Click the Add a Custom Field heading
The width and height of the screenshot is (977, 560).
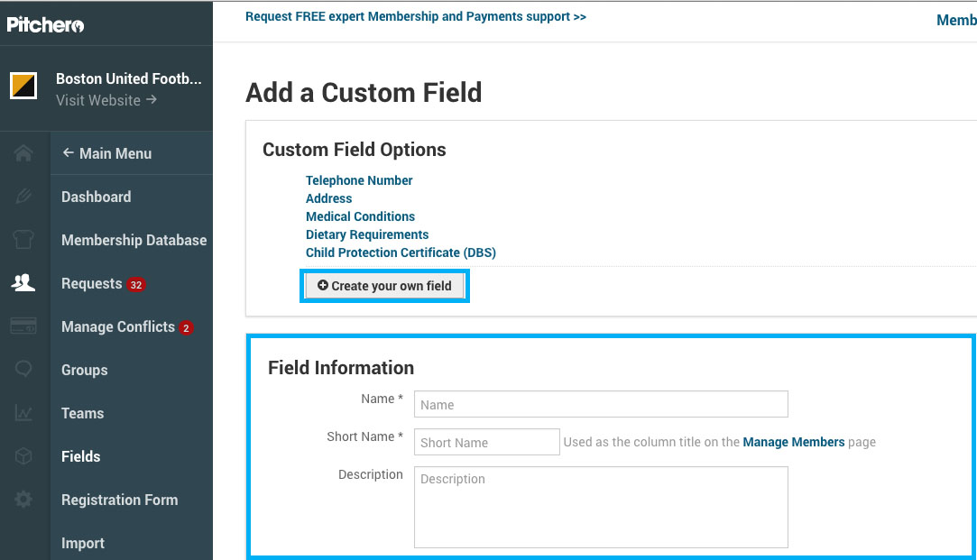click(x=364, y=93)
